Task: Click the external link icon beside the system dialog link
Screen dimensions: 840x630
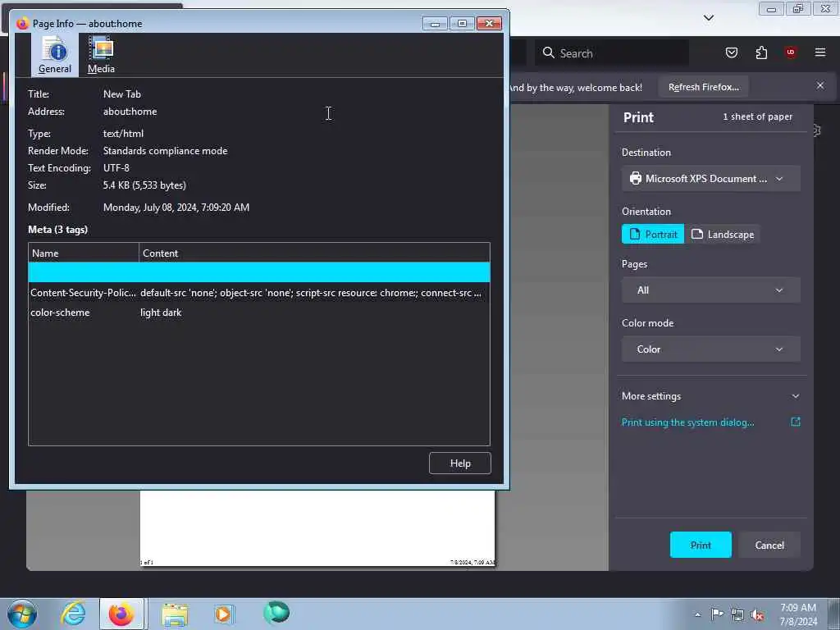Action: point(796,422)
